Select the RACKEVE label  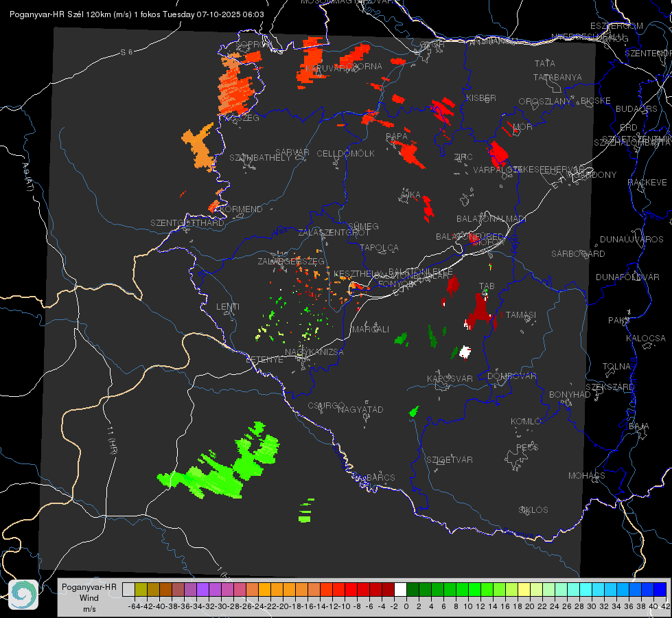[x=647, y=183]
